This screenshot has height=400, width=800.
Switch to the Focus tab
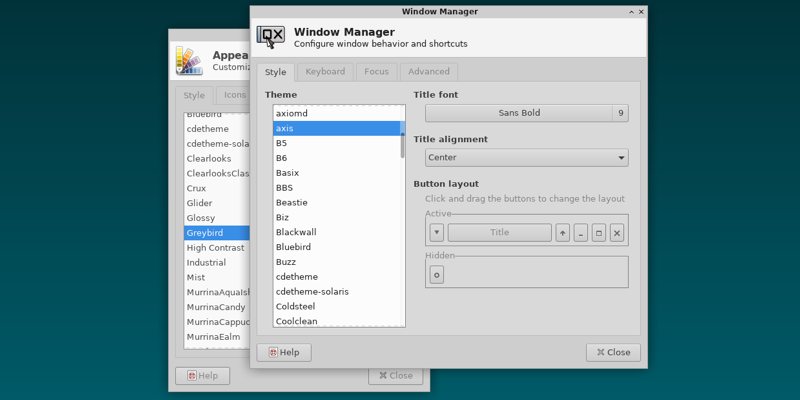click(x=377, y=72)
